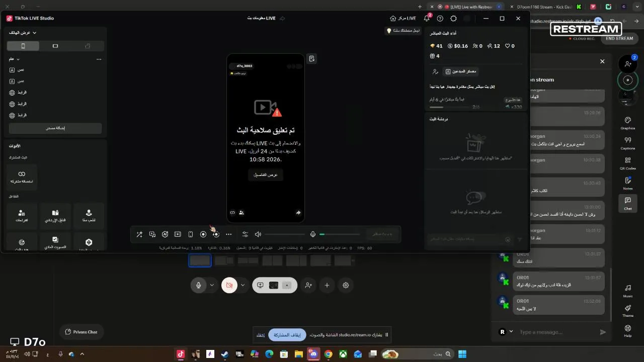Mute the microphone in TikTok toolbar
Screen dimensions: 644x362
coord(313,234)
